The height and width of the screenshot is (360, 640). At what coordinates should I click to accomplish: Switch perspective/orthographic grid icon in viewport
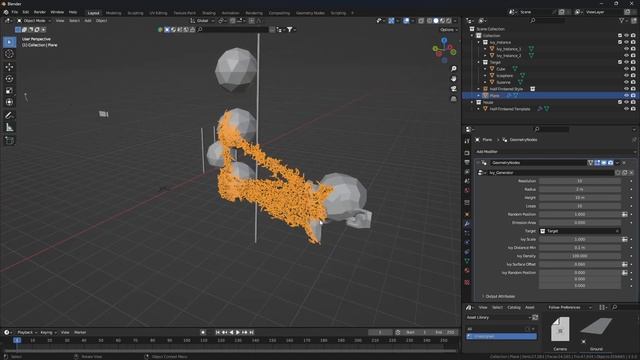(x=453, y=98)
